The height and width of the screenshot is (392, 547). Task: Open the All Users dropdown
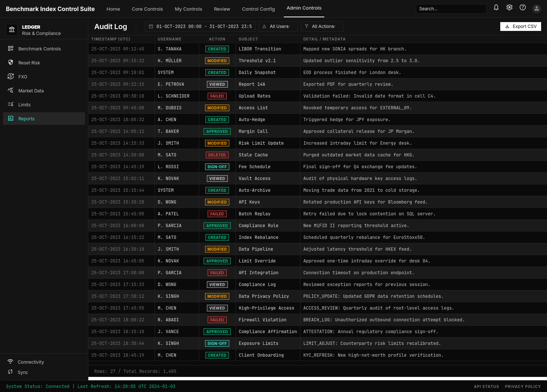pos(278,27)
